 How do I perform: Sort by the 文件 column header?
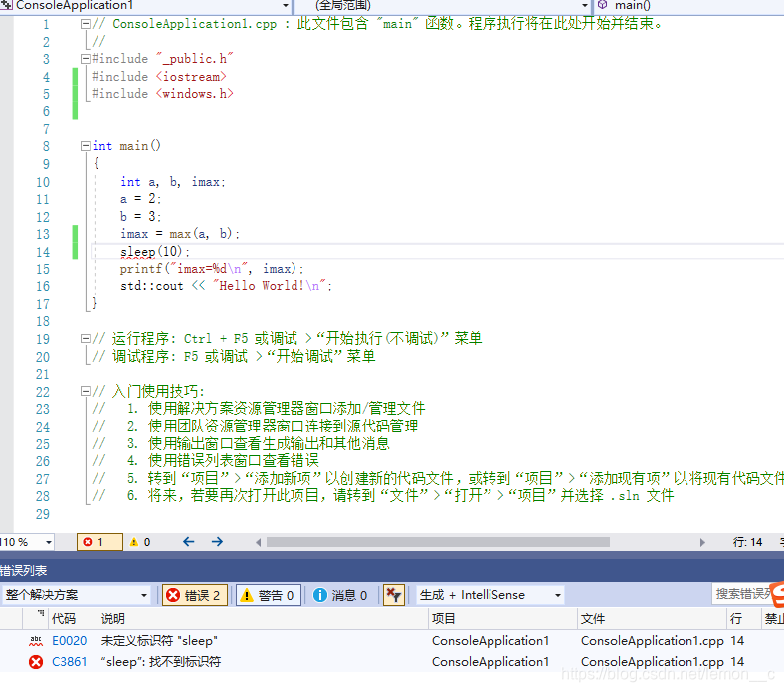pyautogui.click(x=593, y=619)
